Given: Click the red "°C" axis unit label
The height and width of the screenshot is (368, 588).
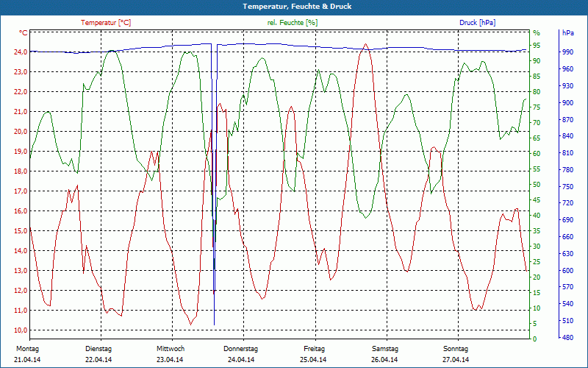Looking at the screenshot, I should (x=24, y=33).
